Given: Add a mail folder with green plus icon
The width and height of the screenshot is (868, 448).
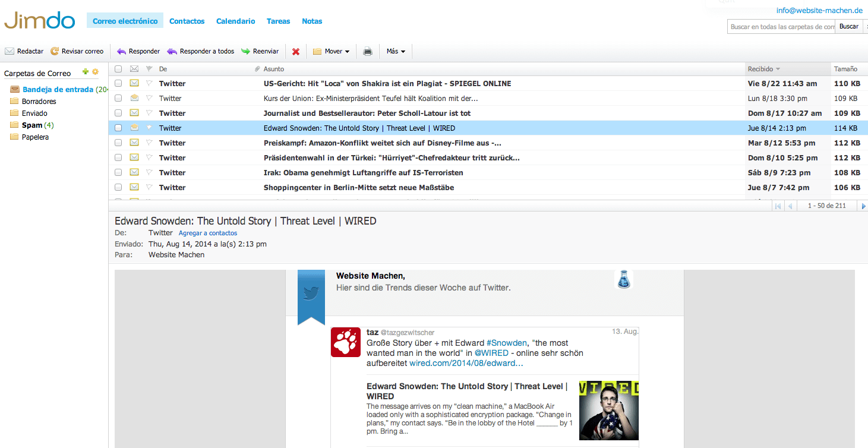Looking at the screenshot, I should 86,72.
